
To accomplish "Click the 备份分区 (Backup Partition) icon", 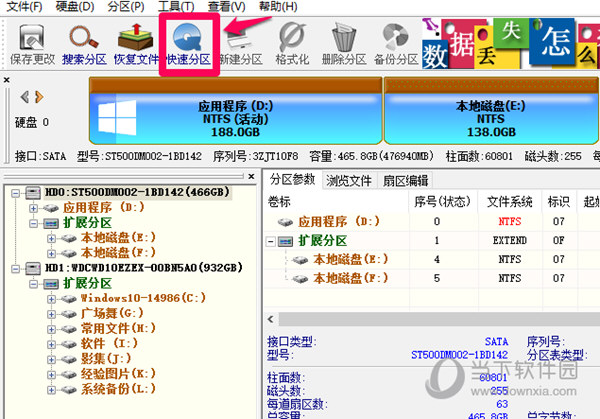I will tap(395, 42).
